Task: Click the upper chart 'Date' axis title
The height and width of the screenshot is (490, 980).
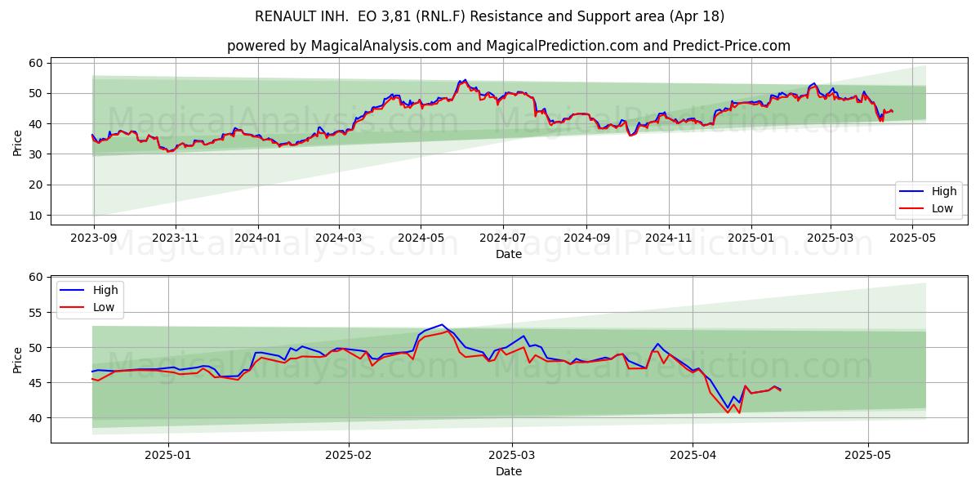Action: pyautogui.click(x=509, y=254)
